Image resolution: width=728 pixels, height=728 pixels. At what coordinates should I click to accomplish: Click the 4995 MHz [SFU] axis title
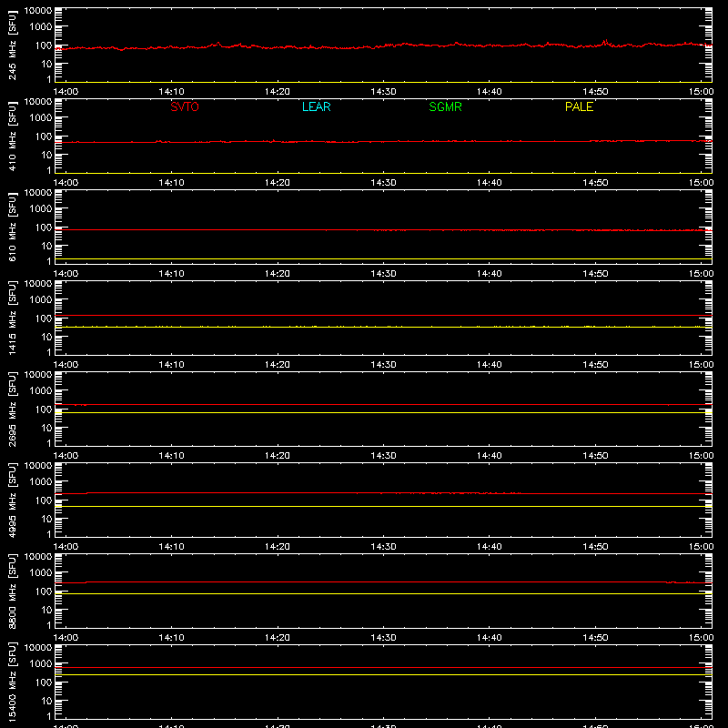[x=12, y=500]
